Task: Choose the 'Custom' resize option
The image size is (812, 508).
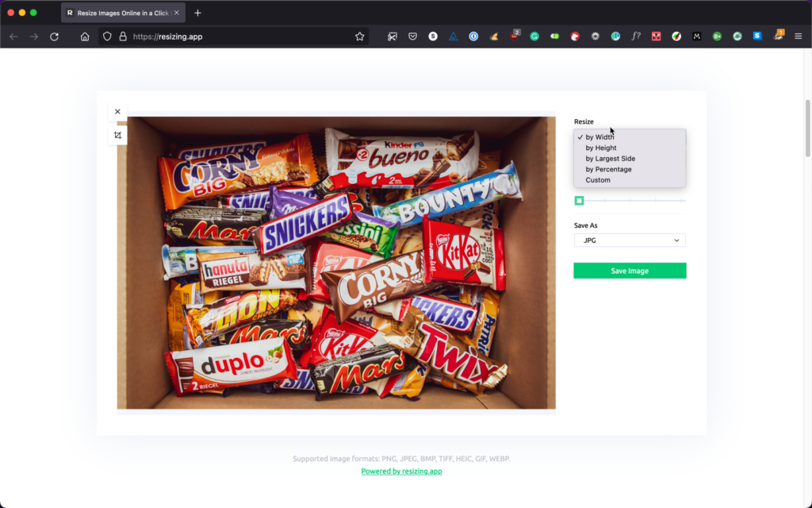Action: tap(598, 180)
